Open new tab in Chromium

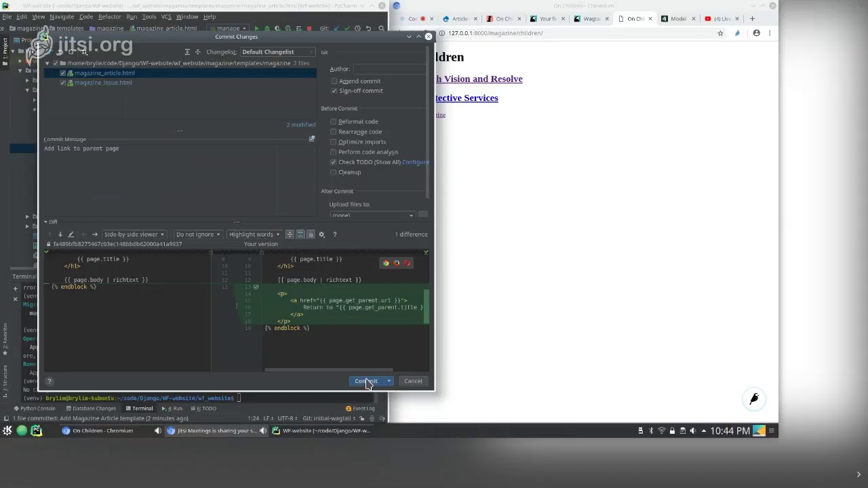(x=752, y=19)
